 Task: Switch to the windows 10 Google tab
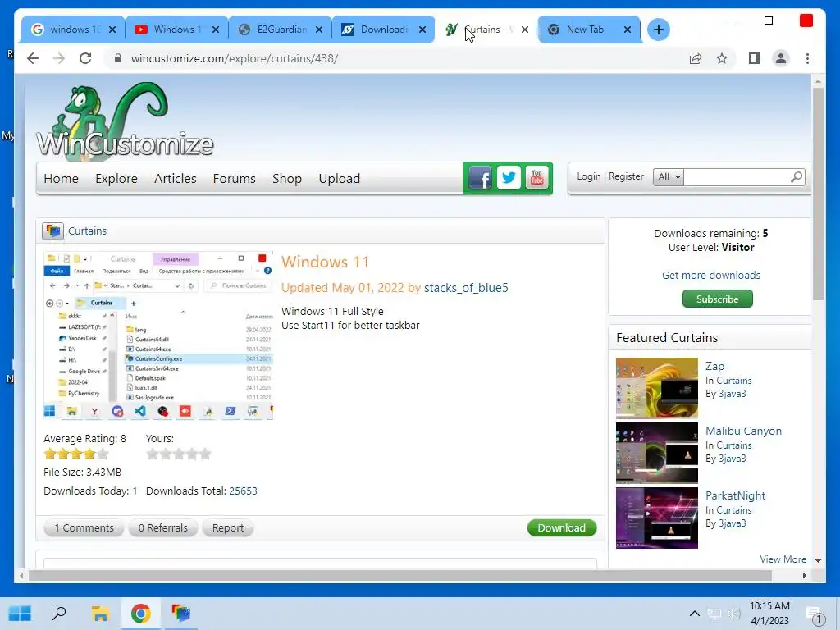coord(73,30)
